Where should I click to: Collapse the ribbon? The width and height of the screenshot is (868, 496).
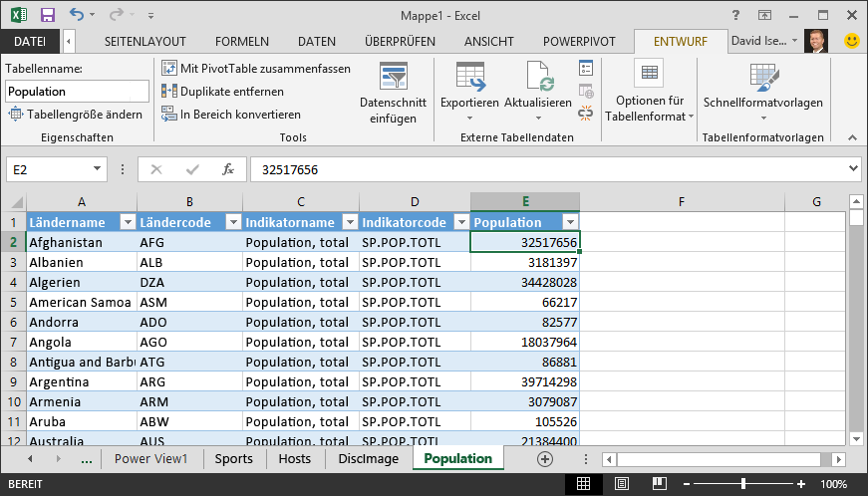(852, 137)
